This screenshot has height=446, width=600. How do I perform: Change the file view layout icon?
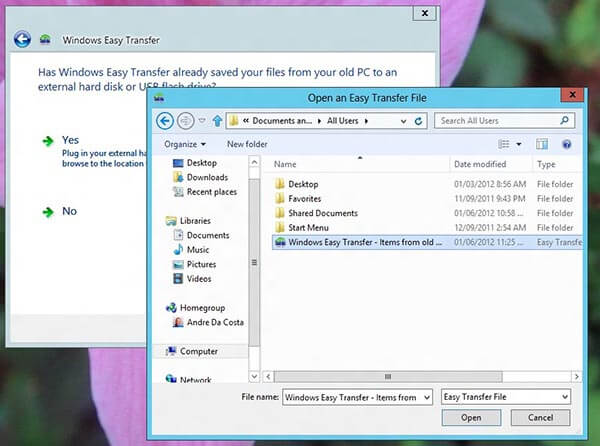(504, 144)
